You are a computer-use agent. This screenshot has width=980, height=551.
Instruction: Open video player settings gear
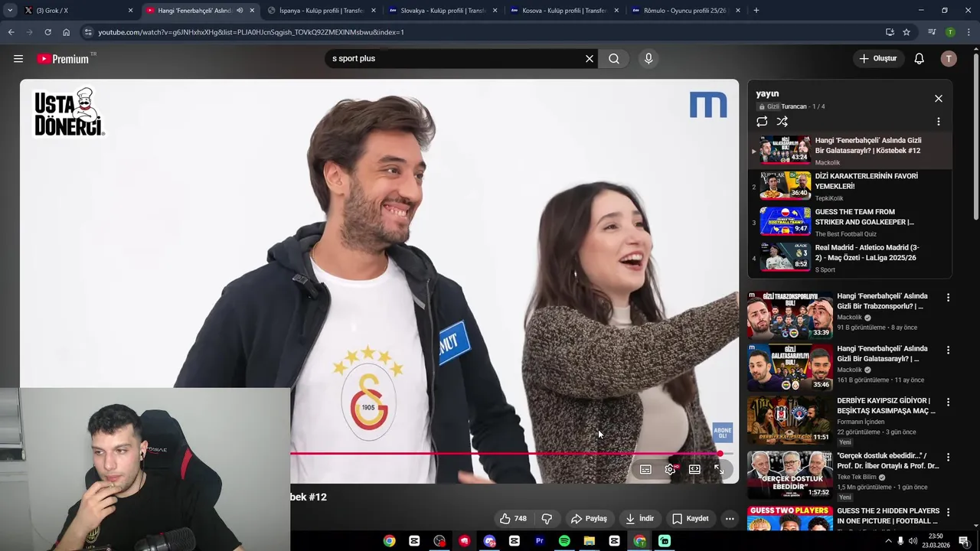click(x=670, y=469)
